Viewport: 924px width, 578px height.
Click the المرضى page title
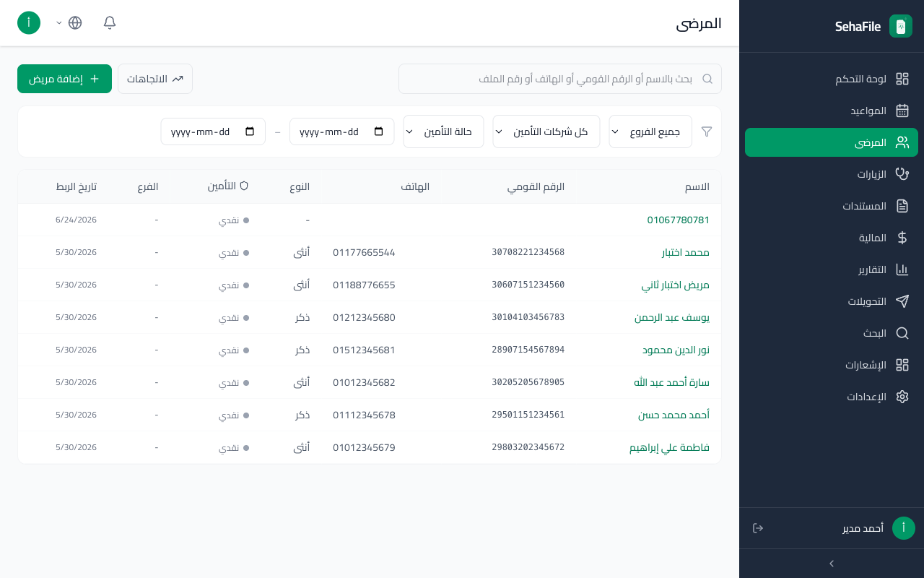[x=699, y=23]
